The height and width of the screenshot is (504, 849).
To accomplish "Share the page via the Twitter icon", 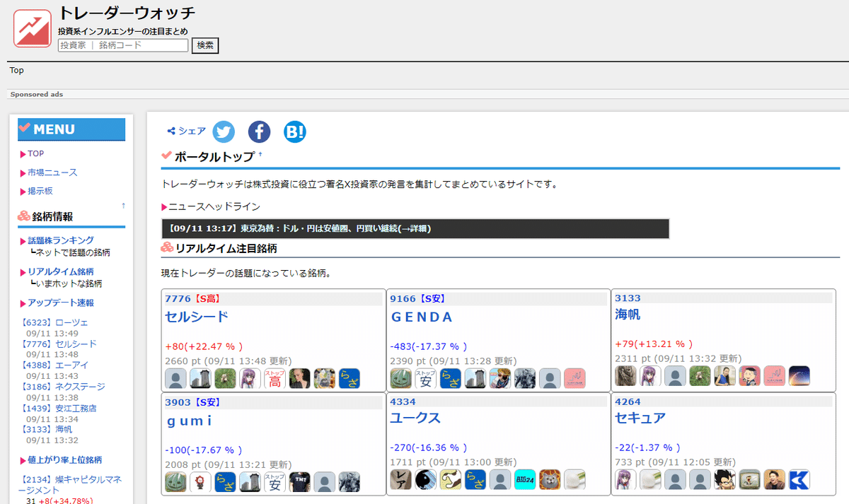I will (x=224, y=131).
